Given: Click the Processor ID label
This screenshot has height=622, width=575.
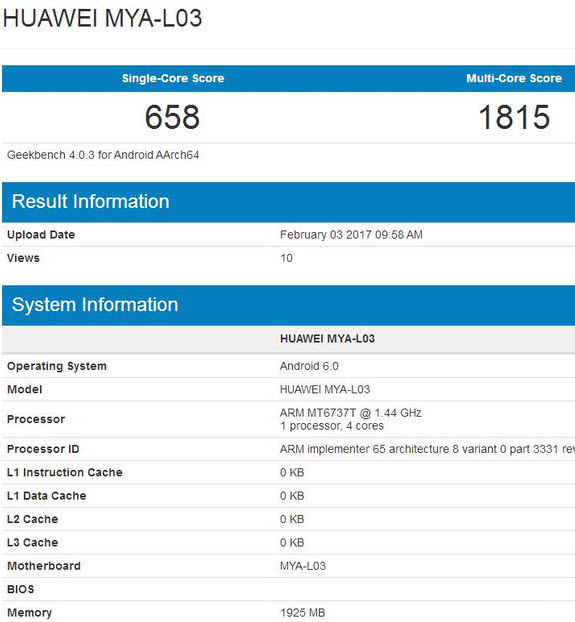Looking at the screenshot, I should [43, 449].
